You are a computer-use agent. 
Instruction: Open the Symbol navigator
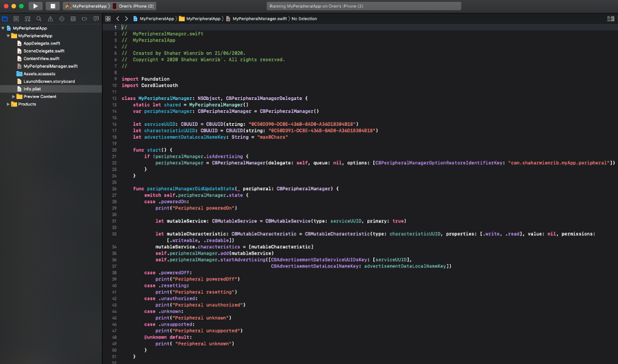coord(27,18)
